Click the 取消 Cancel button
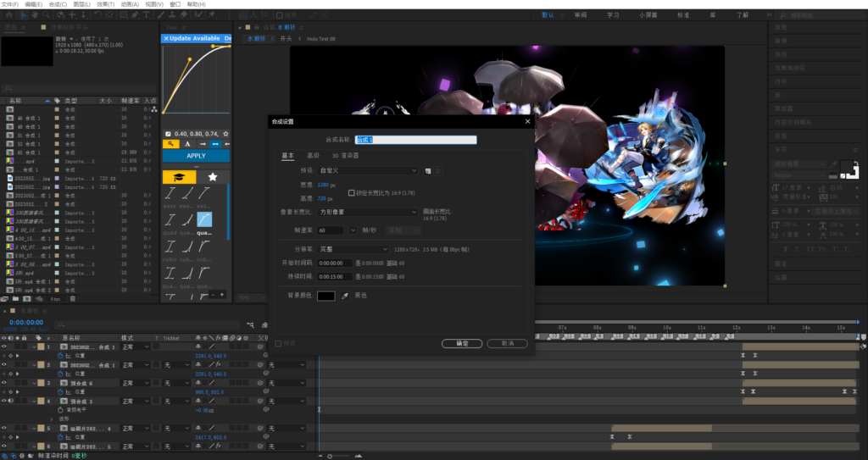The height and width of the screenshot is (460, 868). click(x=507, y=344)
